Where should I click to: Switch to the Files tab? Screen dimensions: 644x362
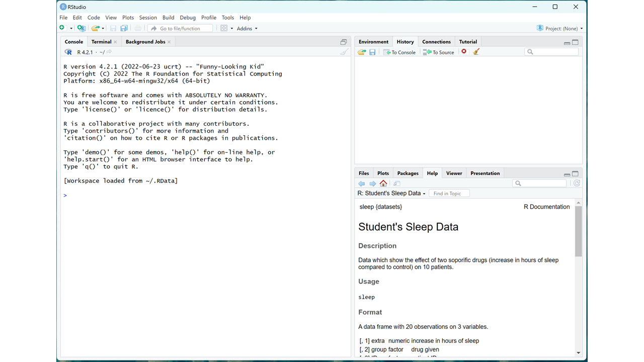pyautogui.click(x=364, y=173)
